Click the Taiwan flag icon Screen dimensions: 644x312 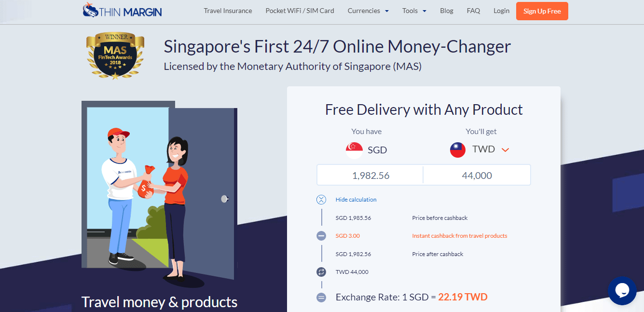click(x=458, y=149)
